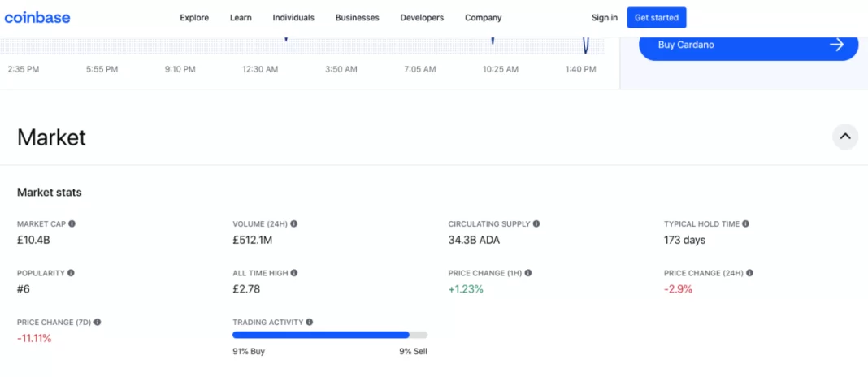
Task: Open Price Change (24H) info icon
Action: (x=749, y=273)
